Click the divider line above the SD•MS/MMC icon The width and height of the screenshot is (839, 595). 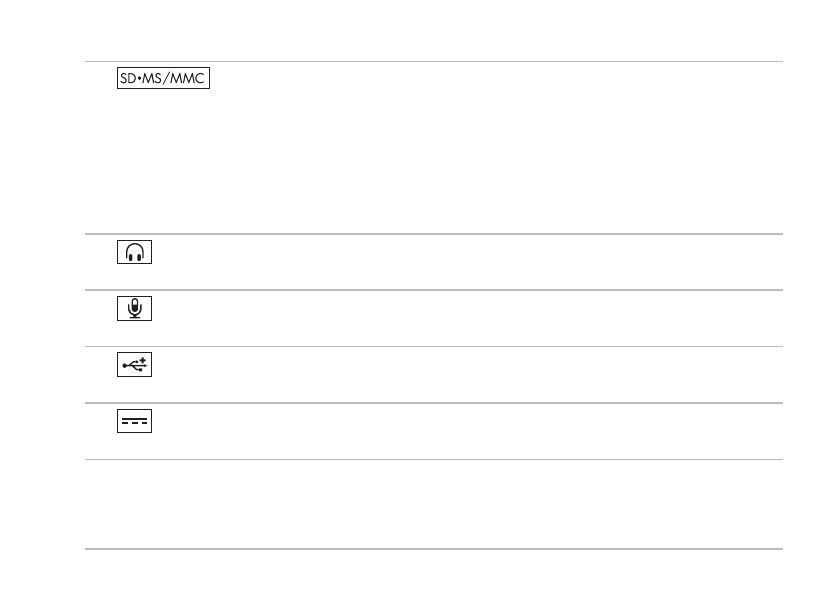[x=432, y=61]
